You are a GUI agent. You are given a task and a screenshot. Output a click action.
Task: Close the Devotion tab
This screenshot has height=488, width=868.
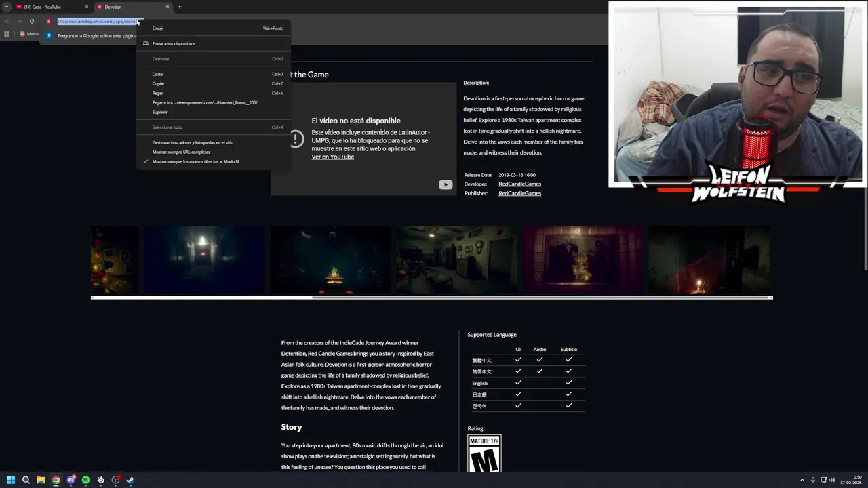(167, 7)
